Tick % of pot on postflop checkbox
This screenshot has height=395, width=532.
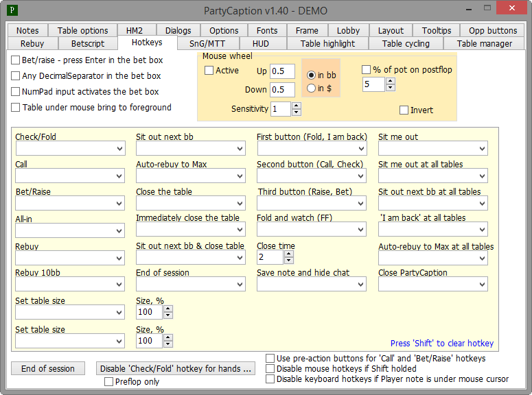pyautogui.click(x=366, y=70)
